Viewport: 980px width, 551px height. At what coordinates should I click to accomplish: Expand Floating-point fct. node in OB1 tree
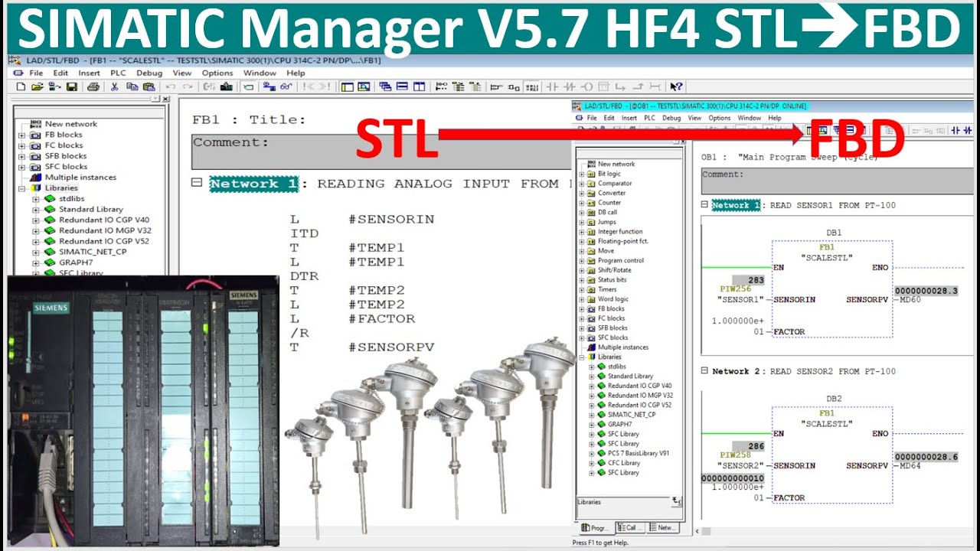coord(581,241)
